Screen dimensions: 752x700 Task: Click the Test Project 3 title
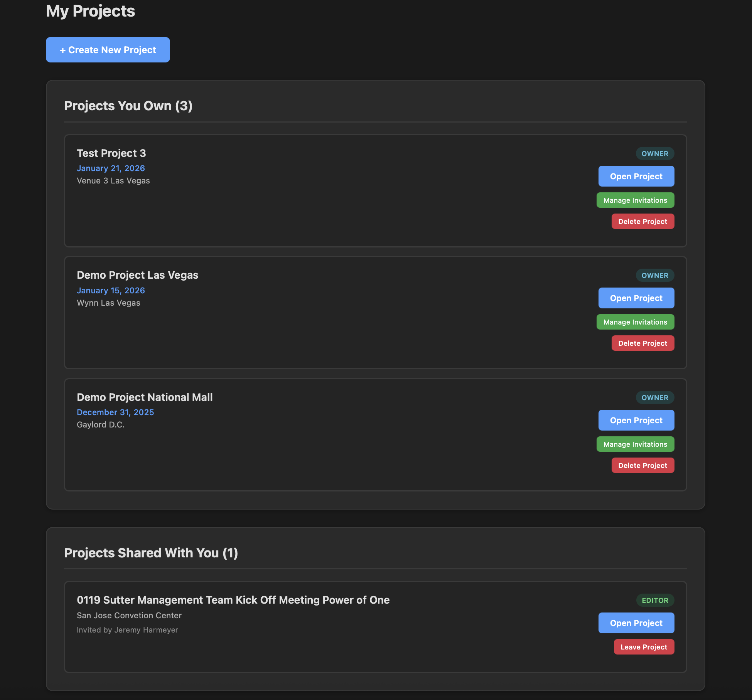coord(111,153)
